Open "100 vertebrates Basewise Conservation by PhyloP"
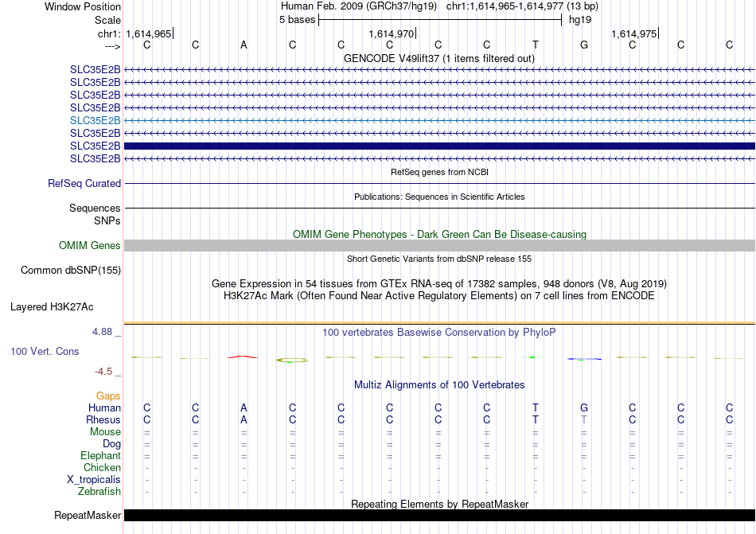The image size is (756, 534). pos(438,332)
